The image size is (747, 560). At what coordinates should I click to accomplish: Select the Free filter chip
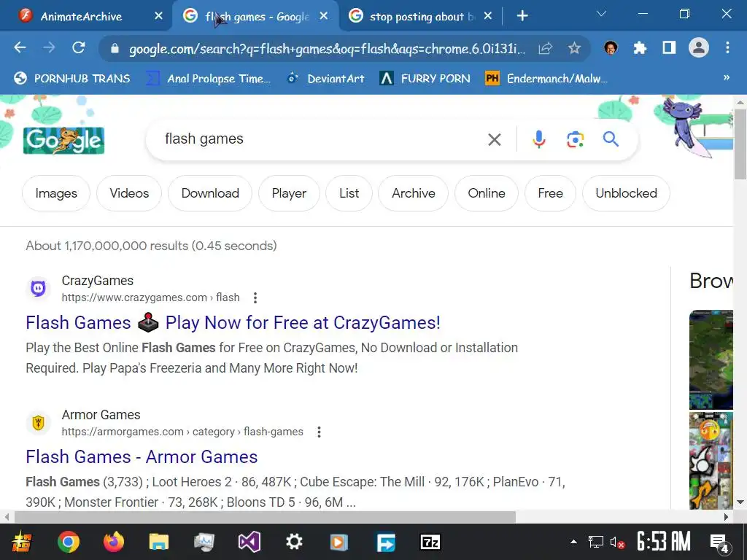coord(550,193)
